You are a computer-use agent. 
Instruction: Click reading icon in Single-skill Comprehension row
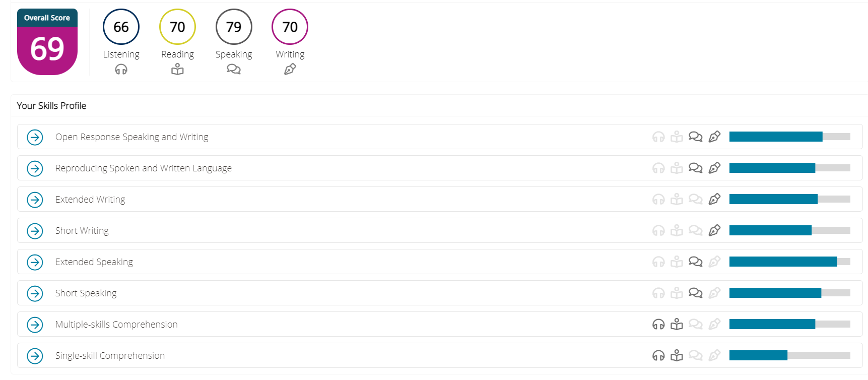(x=677, y=355)
